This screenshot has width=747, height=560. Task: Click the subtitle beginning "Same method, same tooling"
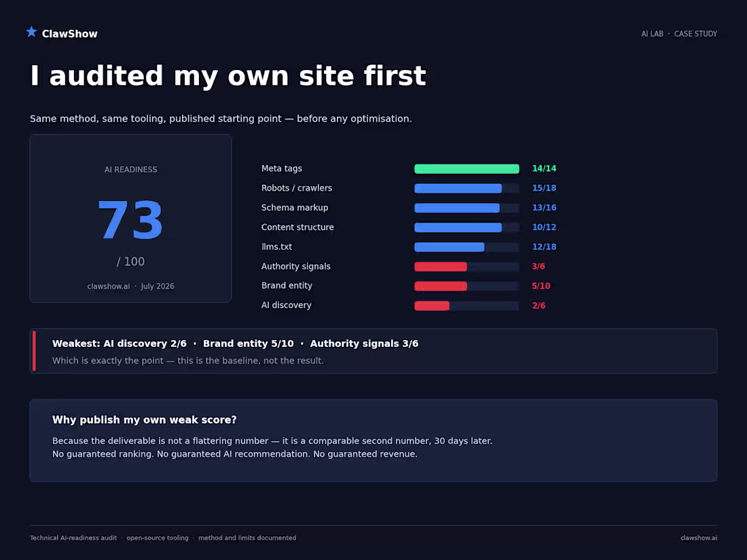[x=221, y=119]
